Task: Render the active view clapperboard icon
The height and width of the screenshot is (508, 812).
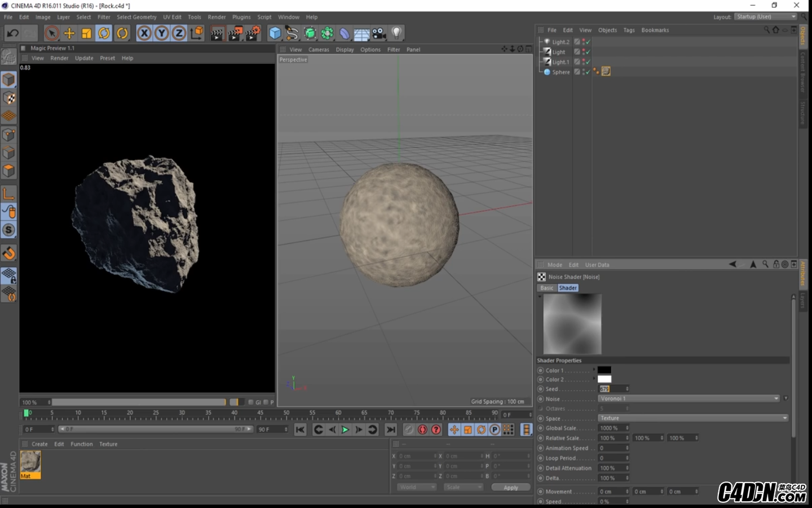Action: [x=217, y=33]
